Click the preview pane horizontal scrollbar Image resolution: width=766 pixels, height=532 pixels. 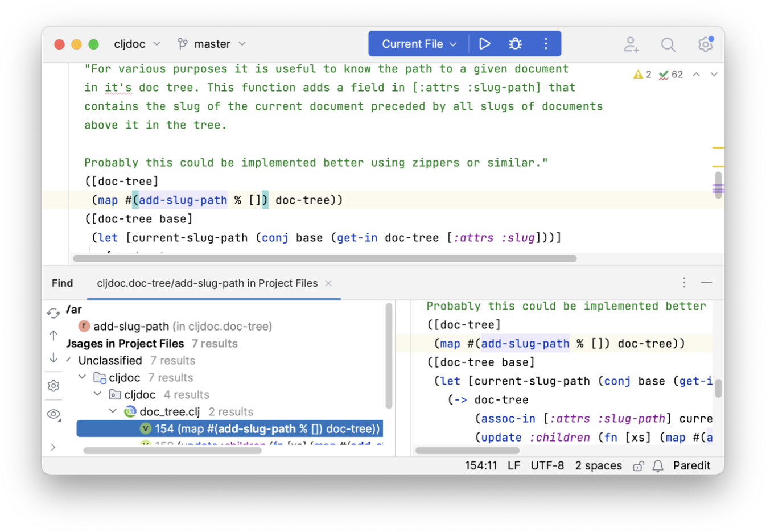pos(467,451)
